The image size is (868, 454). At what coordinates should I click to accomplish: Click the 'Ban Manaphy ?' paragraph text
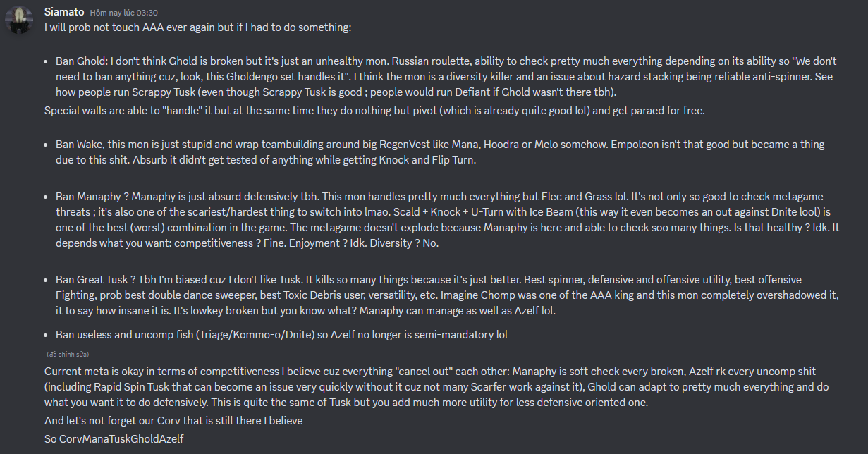click(437, 220)
